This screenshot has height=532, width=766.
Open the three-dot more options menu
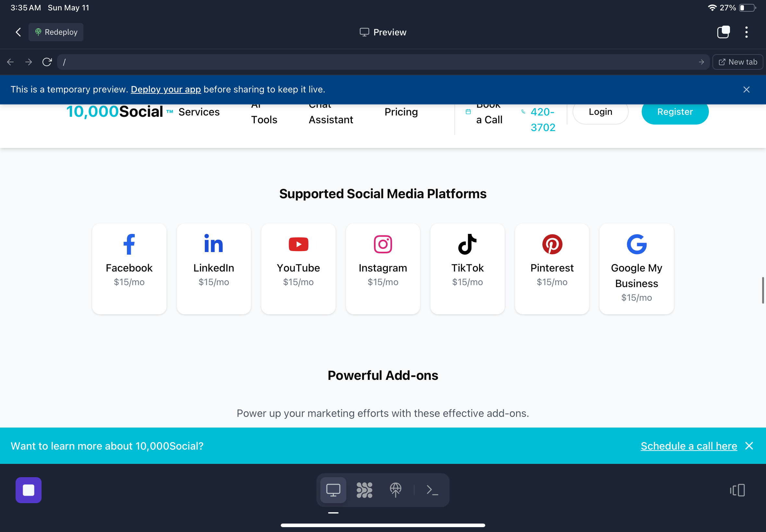pos(746,32)
